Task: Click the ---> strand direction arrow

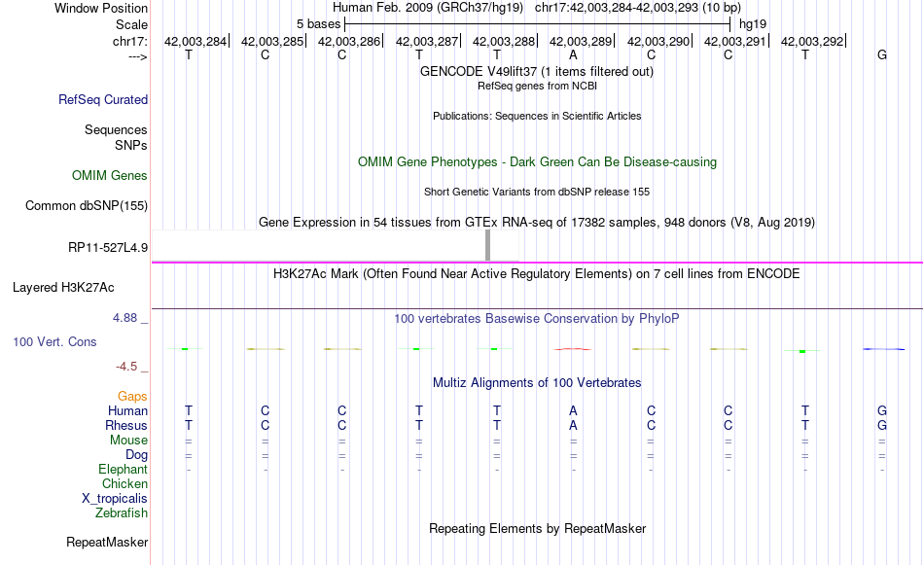Action: click(138, 56)
